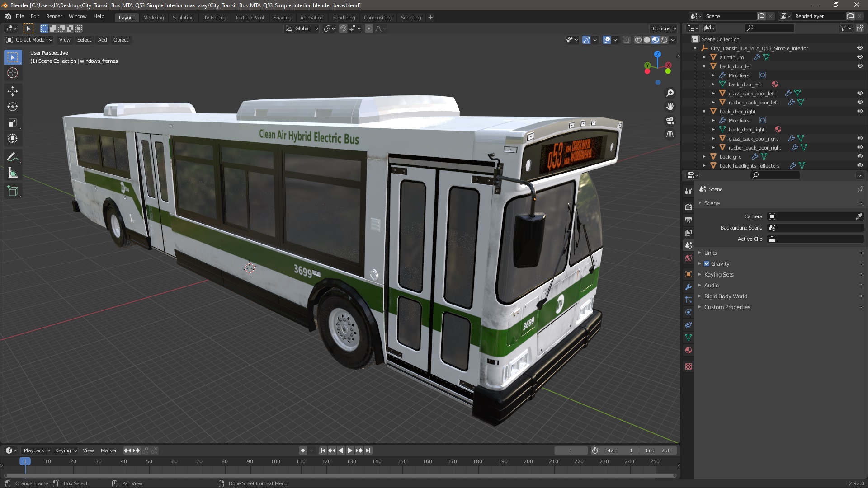Viewport: 868px width, 488px height.
Task: Toggle X-ray view
Action: [627, 40]
